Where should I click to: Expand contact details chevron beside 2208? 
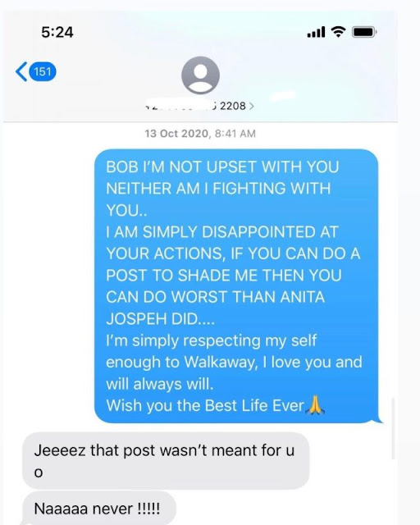(x=252, y=106)
